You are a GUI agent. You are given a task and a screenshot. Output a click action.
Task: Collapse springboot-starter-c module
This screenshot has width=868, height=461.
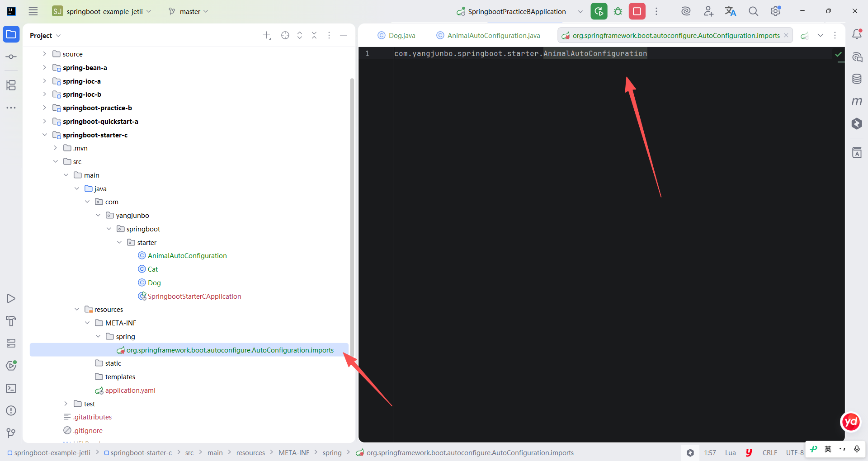point(44,135)
